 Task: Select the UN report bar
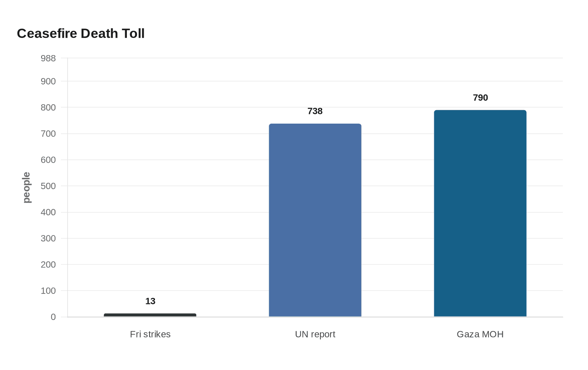(x=315, y=220)
